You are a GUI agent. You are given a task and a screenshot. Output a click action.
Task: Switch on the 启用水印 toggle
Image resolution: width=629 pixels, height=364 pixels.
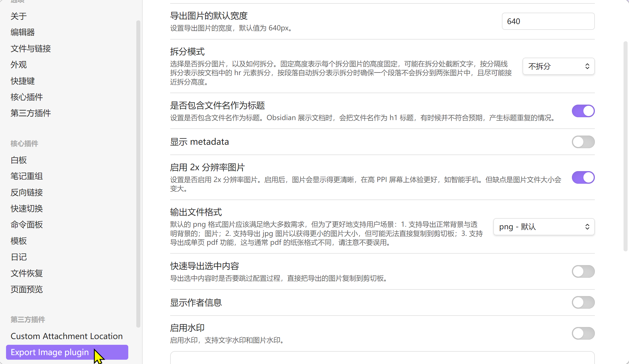(x=583, y=333)
